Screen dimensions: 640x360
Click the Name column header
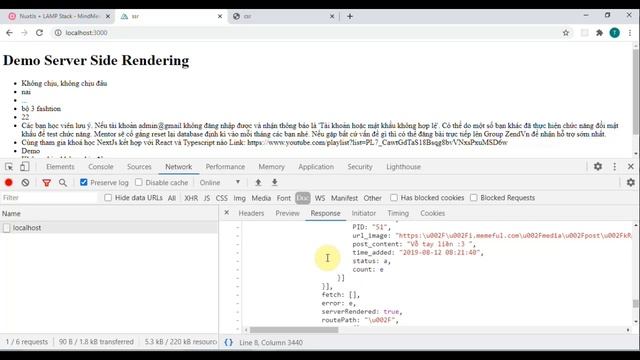point(109,213)
